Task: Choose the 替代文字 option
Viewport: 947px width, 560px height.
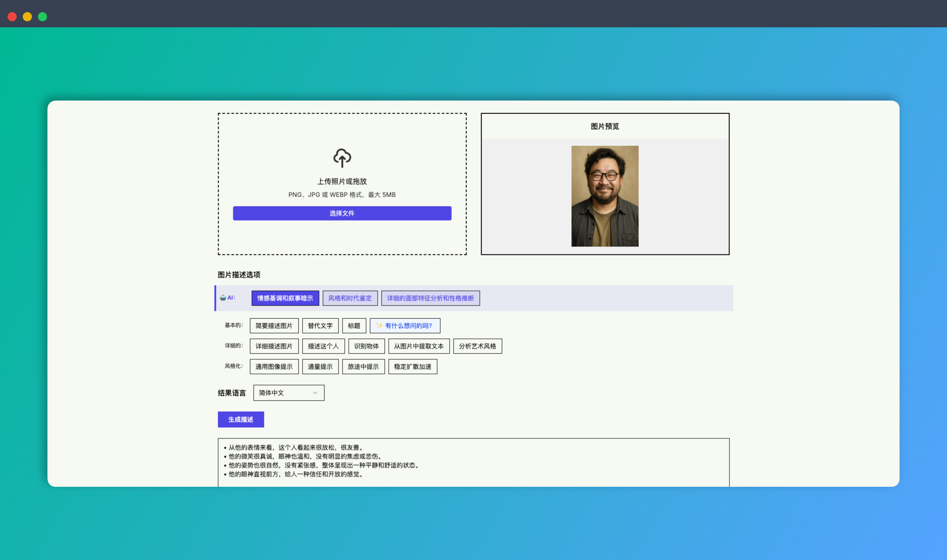Action: click(x=320, y=326)
